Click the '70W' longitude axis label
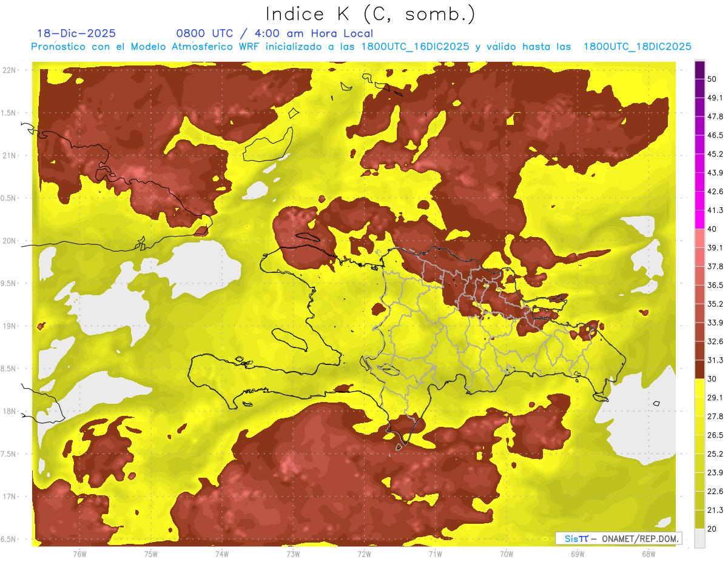The width and height of the screenshot is (728, 562). [507, 554]
